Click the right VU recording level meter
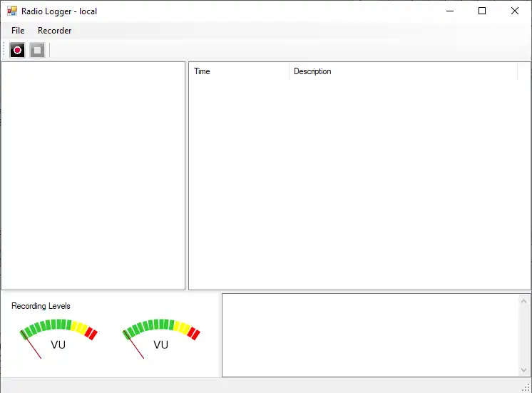Image resolution: width=532 pixels, height=393 pixels. [161, 338]
